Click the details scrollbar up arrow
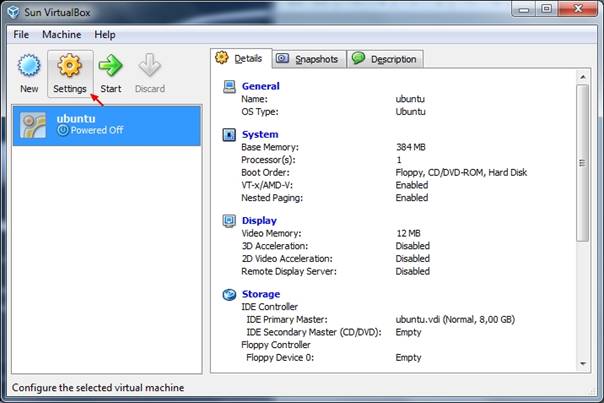 [583, 77]
